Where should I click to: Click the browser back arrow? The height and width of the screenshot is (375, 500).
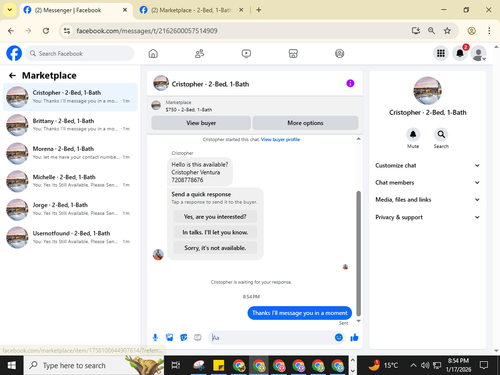(x=11, y=31)
